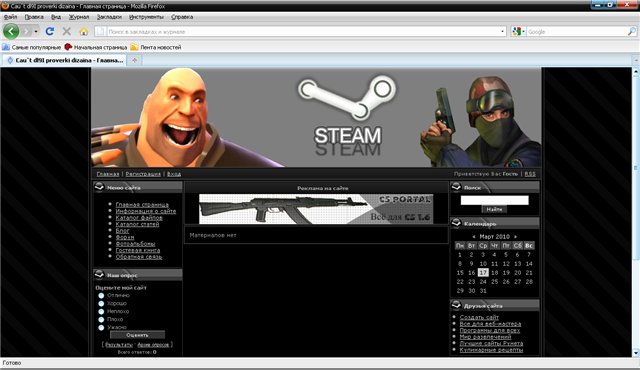Click the vertical page scrollbar
This screenshot has width=640, height=370.
click(x=636, y=212)
